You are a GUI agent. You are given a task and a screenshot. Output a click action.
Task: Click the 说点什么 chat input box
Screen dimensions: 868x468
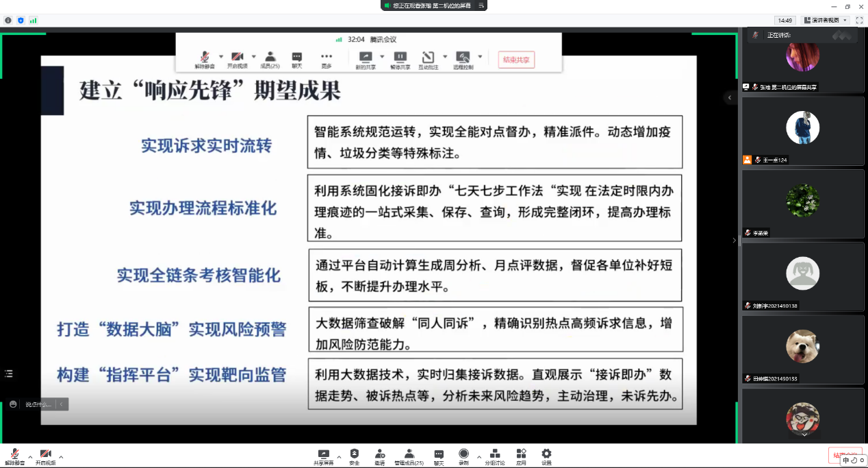click(39, 404)
